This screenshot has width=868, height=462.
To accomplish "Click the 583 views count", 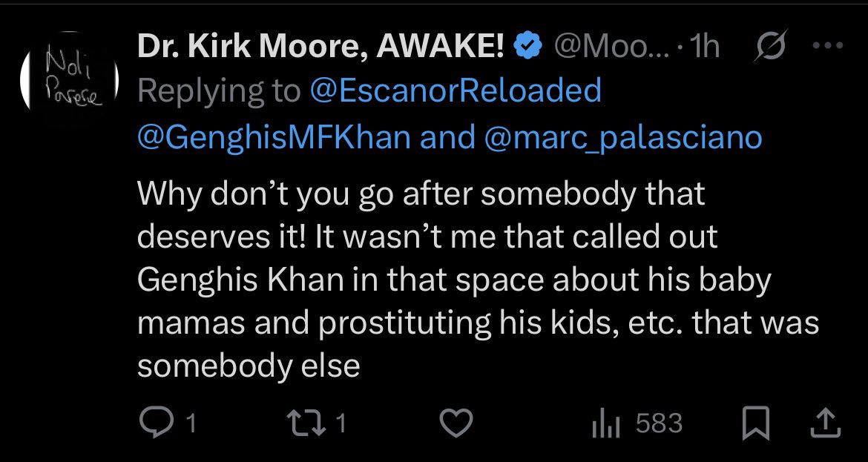I will coord(659,423).
